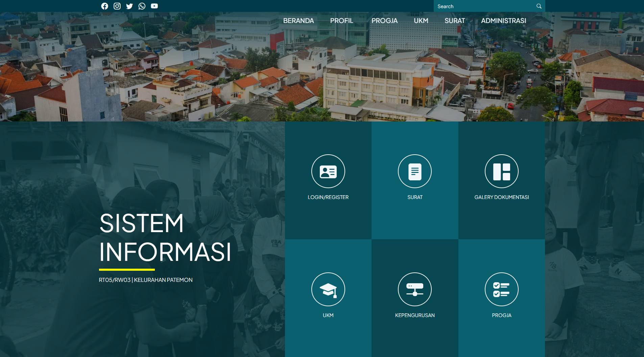Click the Kepengurusan network icon
Image resolution: width=644 pixels, height=357 pixels.
[x=415, y=289]
